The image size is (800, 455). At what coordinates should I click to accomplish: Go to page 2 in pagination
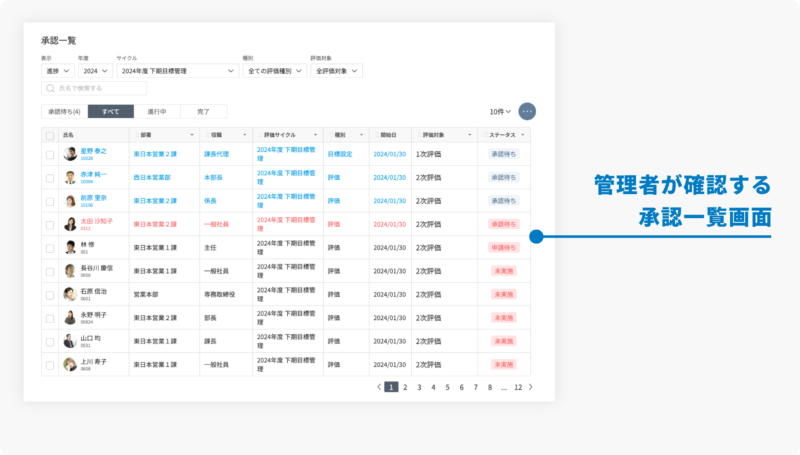pyautogui.click(x=405, y=387)
